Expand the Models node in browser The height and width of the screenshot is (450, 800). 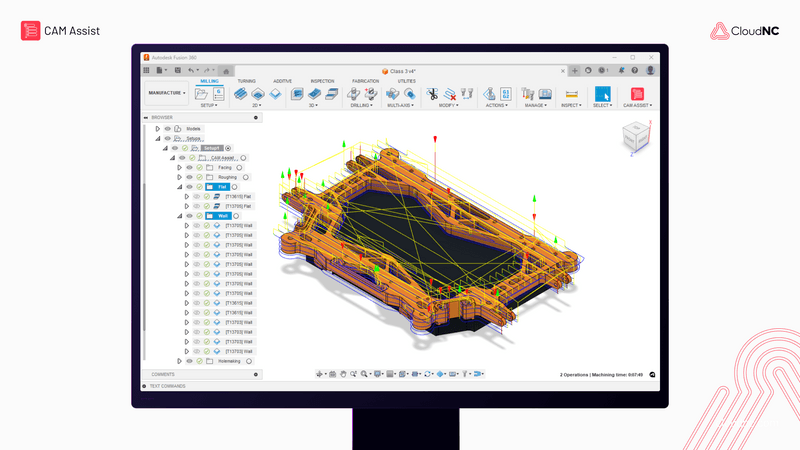tap(157, 129)
